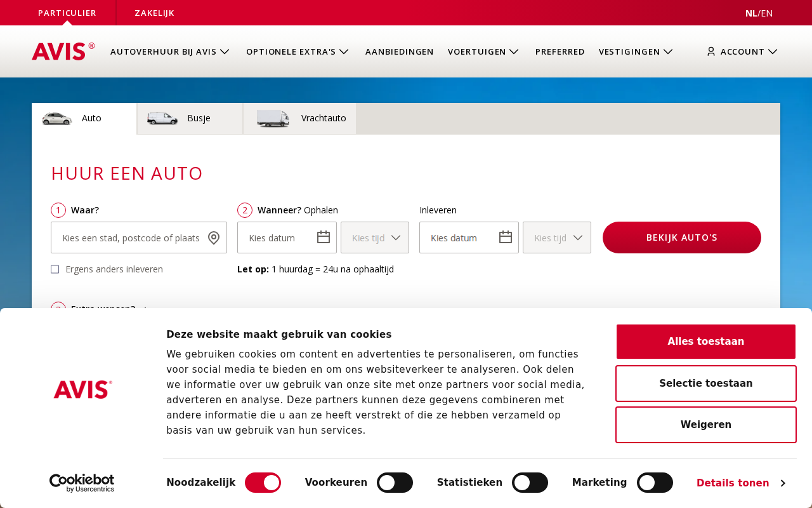Click the Ophalen Kies datum field
The height and width of the screenshot is (508, 812).
pyautogui.click(x=287, y=237)
